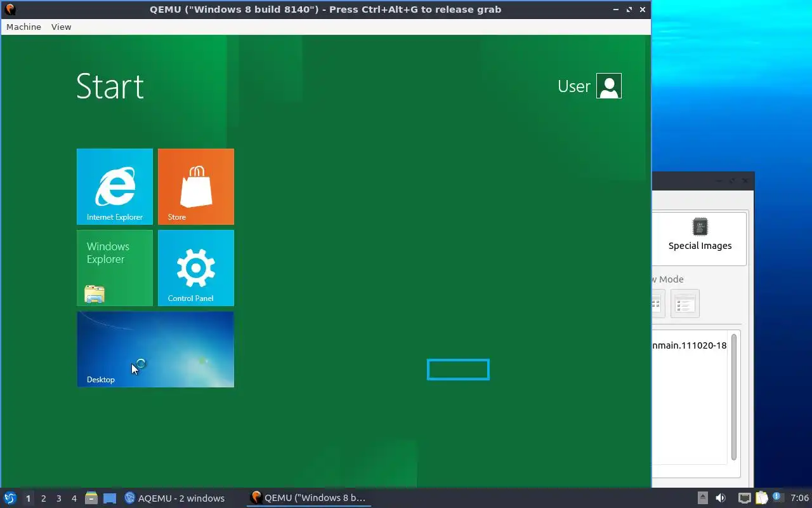This screenshot has height=508, width=812.
Task: Click the QEMU icon in the title bar
Action: click(10, 10)
